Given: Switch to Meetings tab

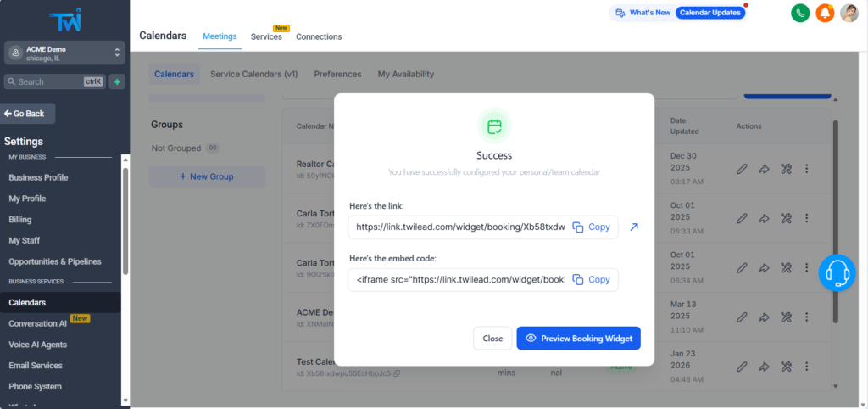Looking at the screenshot, I should 220,36.
